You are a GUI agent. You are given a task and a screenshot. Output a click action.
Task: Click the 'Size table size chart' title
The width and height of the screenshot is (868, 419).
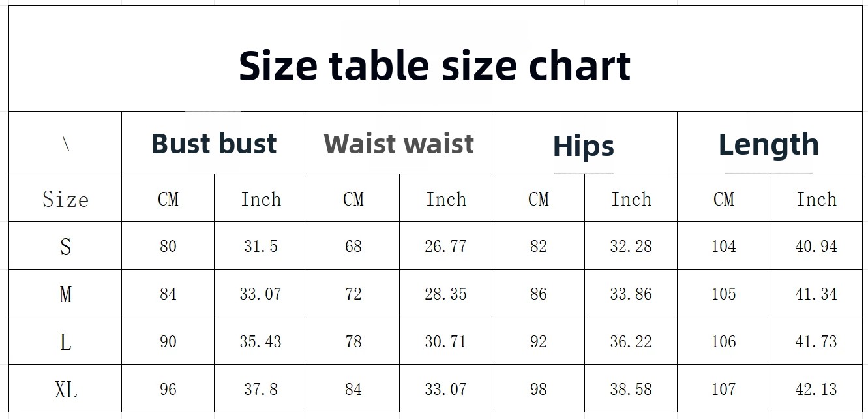[x=434, y=65]
